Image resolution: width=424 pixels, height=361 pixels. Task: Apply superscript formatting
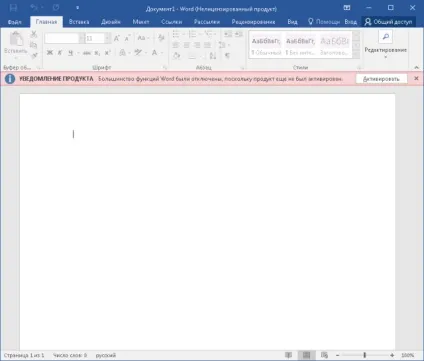[107, 53]
